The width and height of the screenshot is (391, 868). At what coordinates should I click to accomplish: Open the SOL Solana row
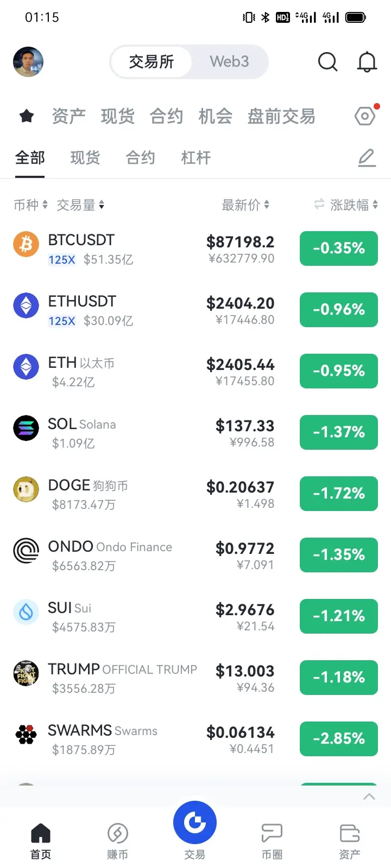[195, 432]
